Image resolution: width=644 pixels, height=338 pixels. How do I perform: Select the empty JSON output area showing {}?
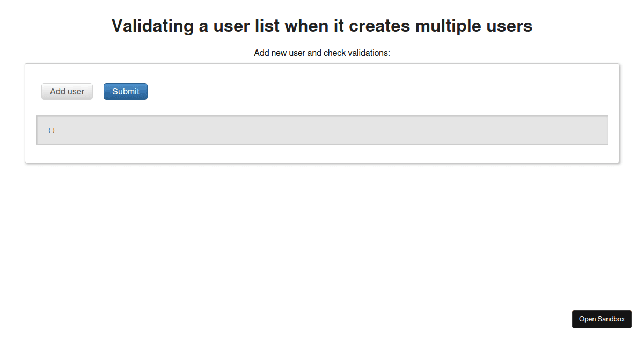[322, 130]
